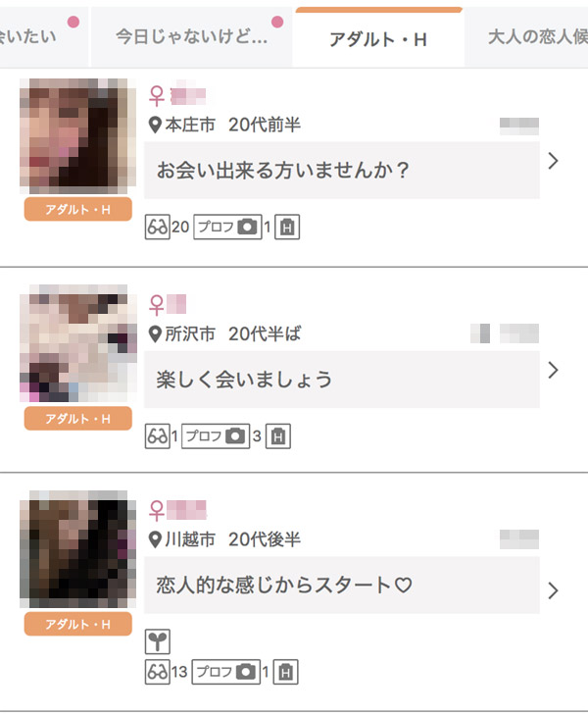Open the 本庄市 post via right chevron
This screenshot has width=588, height=715.
coord(553,161)
